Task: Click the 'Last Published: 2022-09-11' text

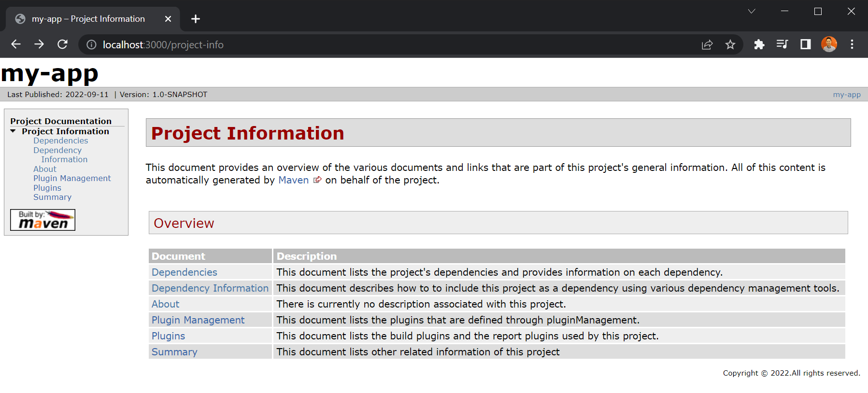Action: pos(58,95)
